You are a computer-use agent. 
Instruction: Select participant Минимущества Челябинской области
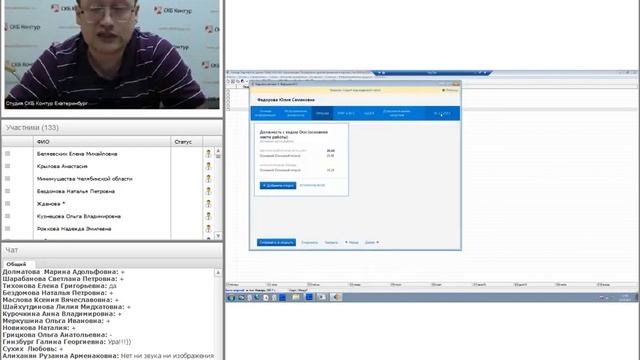click(84, 179)
